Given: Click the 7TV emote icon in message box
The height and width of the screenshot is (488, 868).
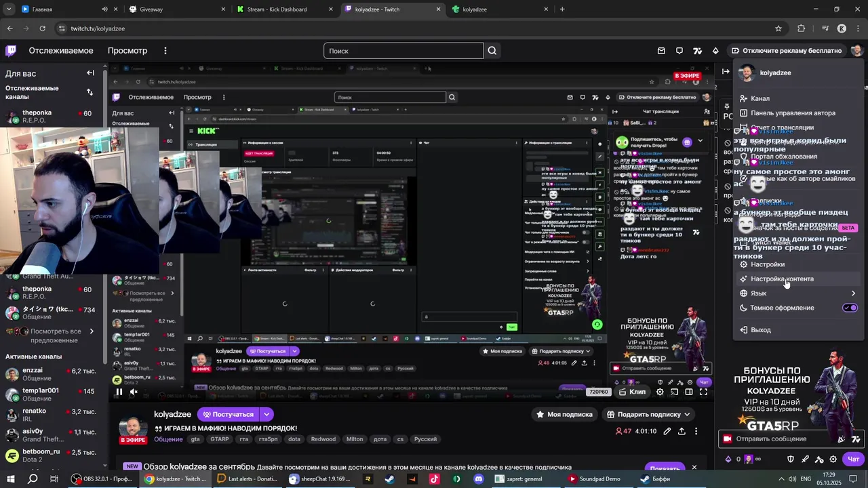Looking at the screenshot, I should 856,439.
